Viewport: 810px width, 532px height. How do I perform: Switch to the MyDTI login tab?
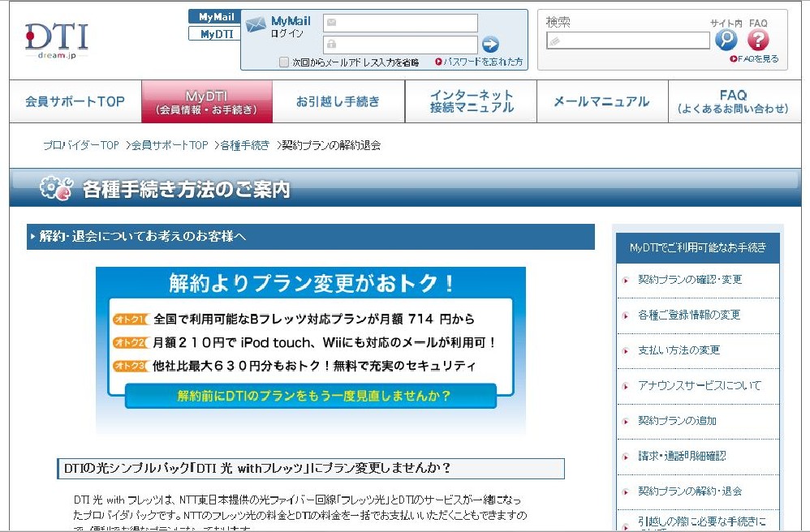216,34
